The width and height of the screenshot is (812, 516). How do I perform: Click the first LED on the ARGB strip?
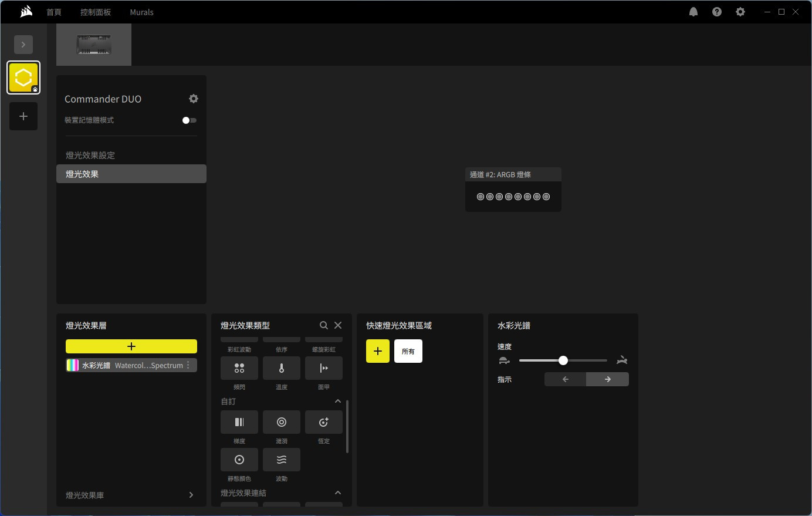pos(481,197)
